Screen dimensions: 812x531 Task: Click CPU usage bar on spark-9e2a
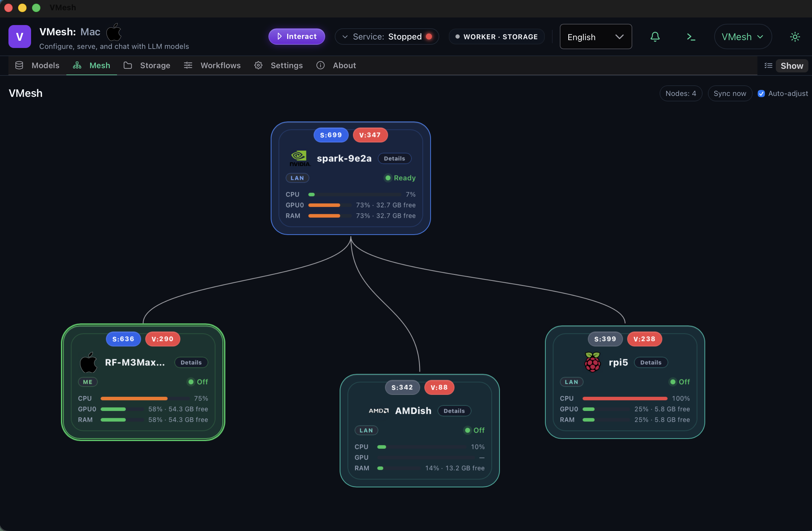(x=355, y=195)
